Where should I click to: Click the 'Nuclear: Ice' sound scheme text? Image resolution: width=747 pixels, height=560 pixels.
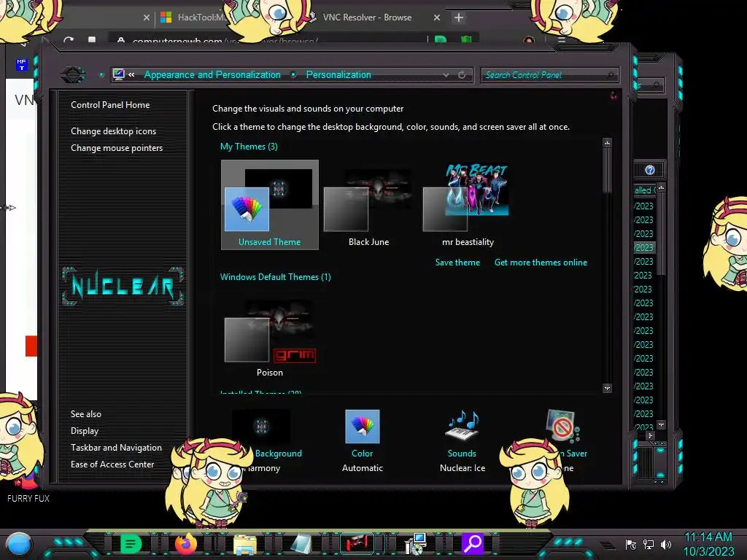click(x=462, y=468)
